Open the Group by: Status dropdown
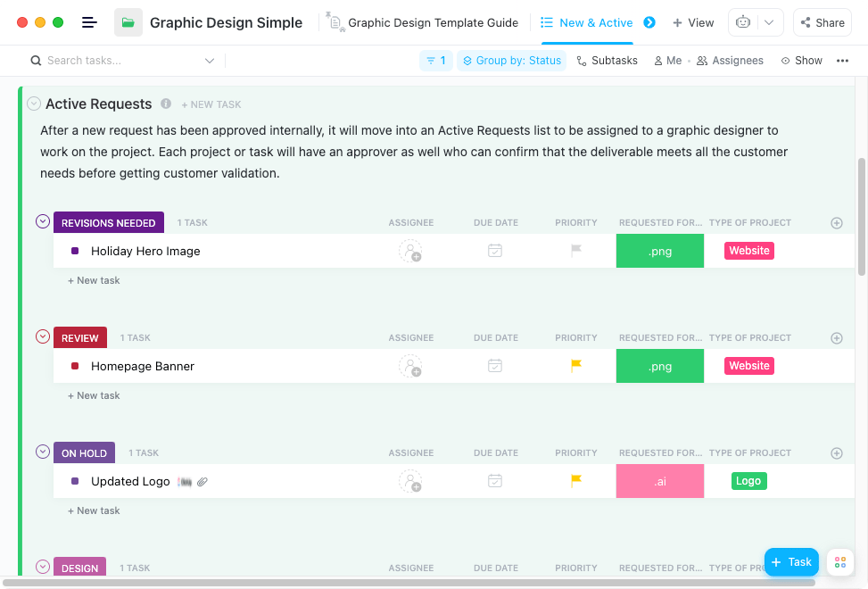Screen dimensions: 868x589 (511, 61)
